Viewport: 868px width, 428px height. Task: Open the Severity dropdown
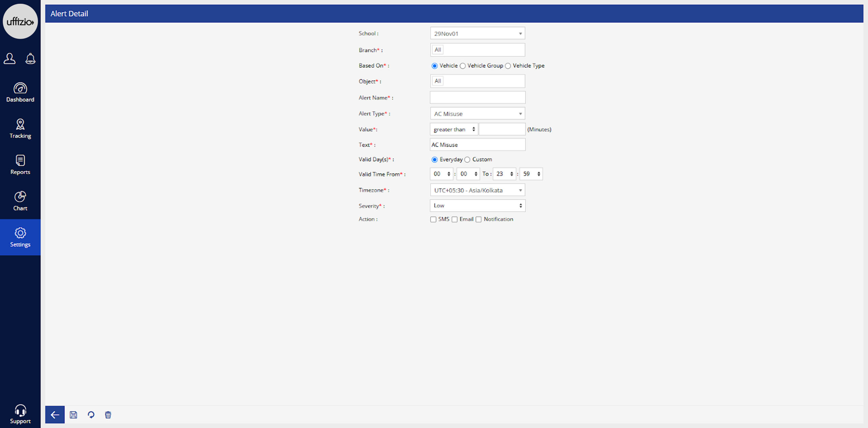tap(477, 206)
